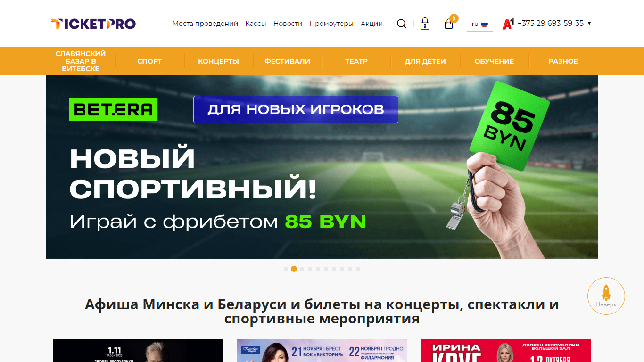This screenshot has width=644, height=362.
Task: Open the Театр category
Action: point(356,61)
